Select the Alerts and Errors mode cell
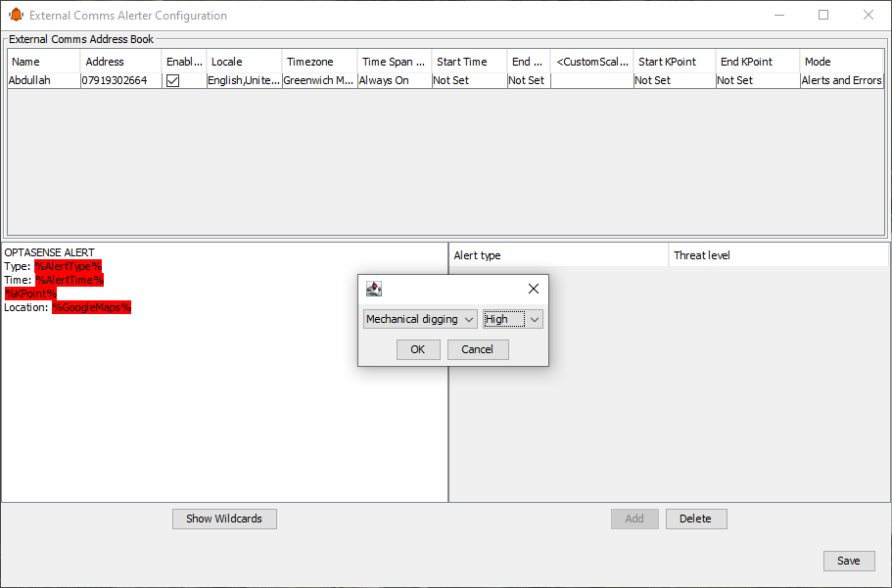 pyautogui.click(x=840, y=81)
